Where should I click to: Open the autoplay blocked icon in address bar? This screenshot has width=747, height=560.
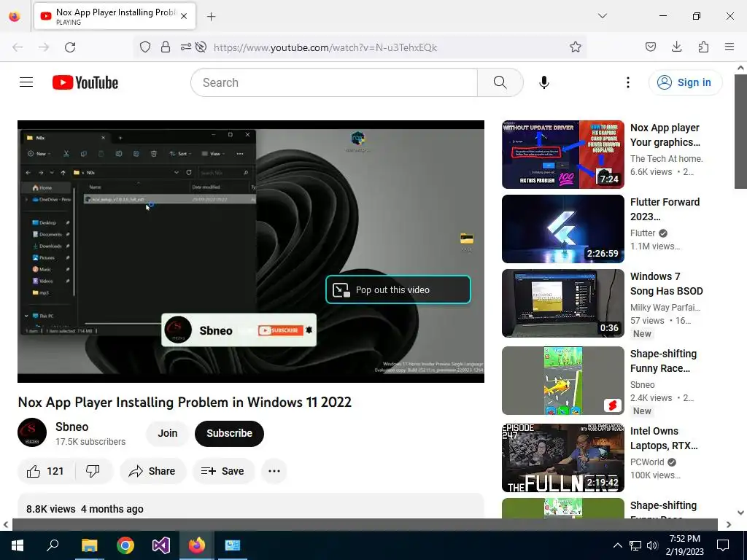point(201,47)
